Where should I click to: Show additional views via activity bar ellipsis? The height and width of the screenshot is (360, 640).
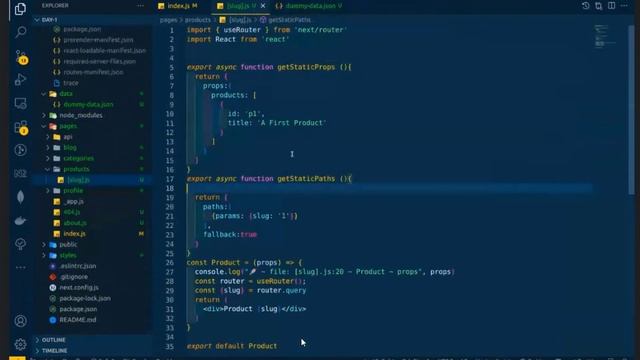point(20,267)
